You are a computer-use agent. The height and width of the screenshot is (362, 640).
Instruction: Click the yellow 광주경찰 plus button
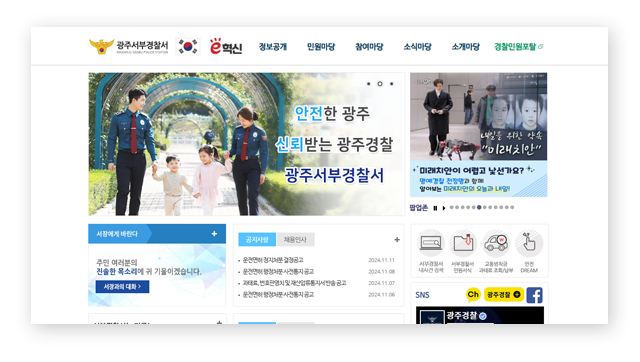[504, 295]
